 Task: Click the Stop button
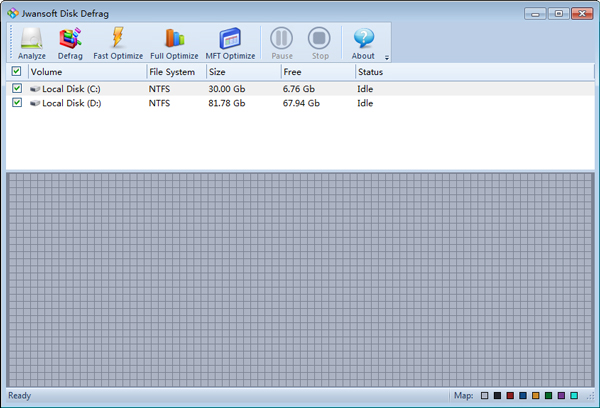pyautogui.click(x=320, y=43)
